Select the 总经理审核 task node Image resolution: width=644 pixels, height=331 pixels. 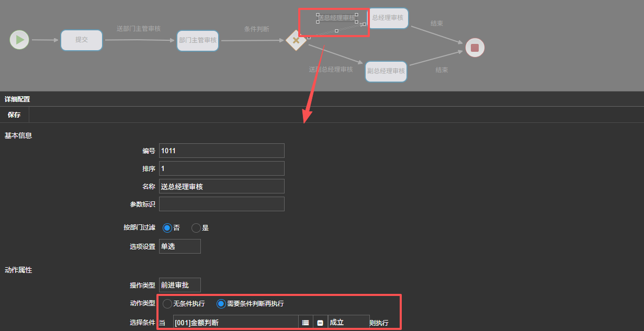tap(388, 18)
